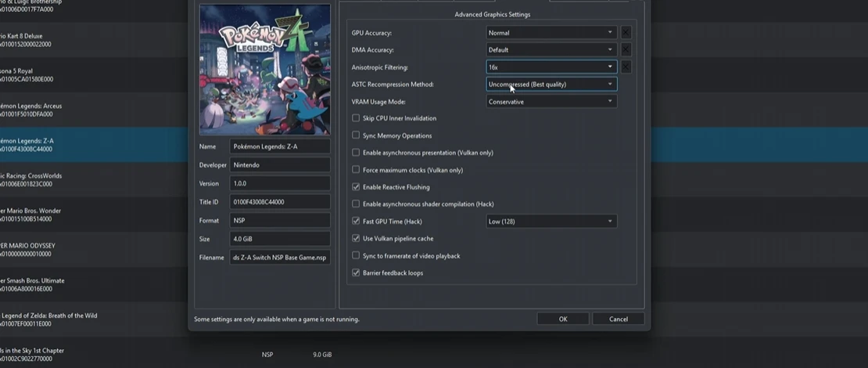The width and height of the screenshot is (868, 368).
Task: Click the Cancel button
Action: pyautogui.click(x=618, y=319)
